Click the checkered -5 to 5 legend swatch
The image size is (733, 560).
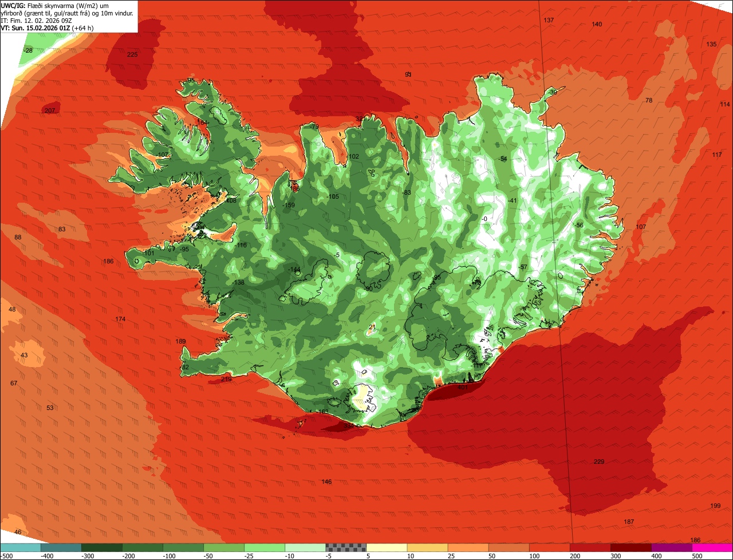coord(346,548)
